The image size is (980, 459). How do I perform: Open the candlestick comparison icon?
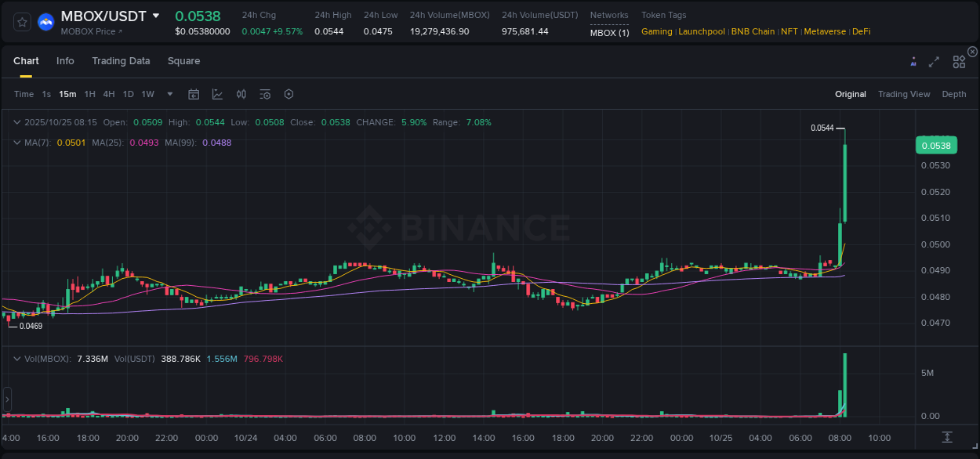click(241, 93)
